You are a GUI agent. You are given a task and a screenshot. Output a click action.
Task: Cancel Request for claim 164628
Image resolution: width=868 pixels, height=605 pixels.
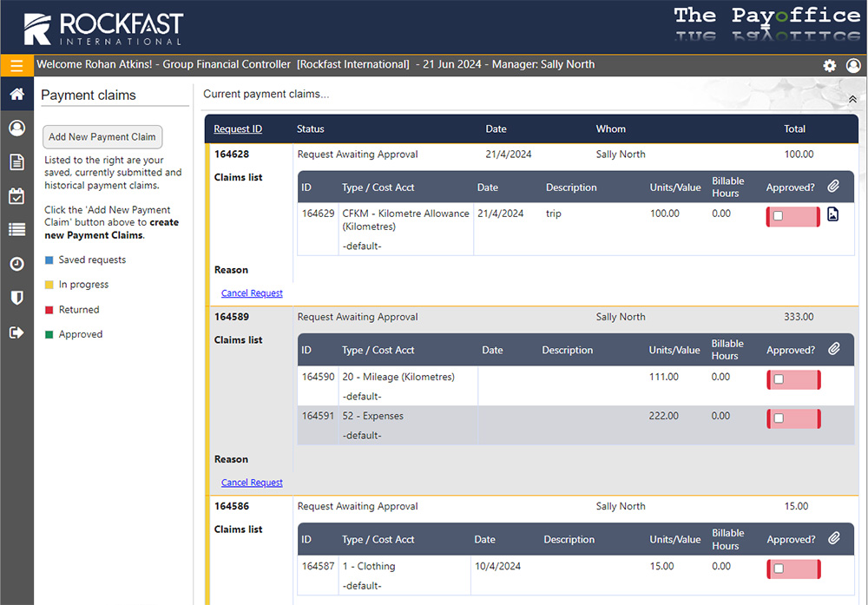click(x=252, y=293)
